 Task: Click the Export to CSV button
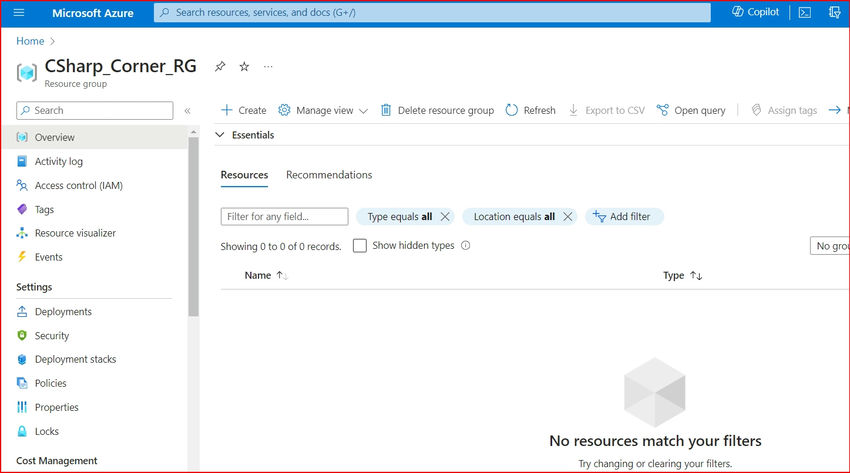[x=607, y=111]
